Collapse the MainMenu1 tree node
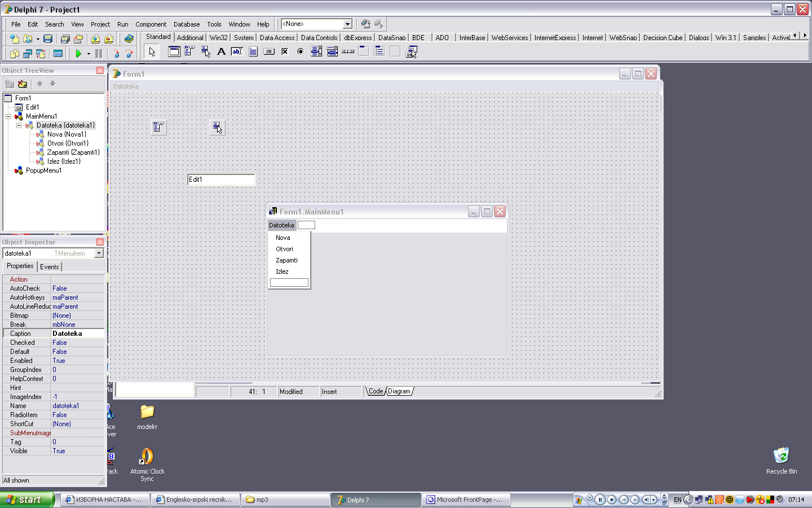The width and height of the screenshot is (812, 508). coord(8,116)
